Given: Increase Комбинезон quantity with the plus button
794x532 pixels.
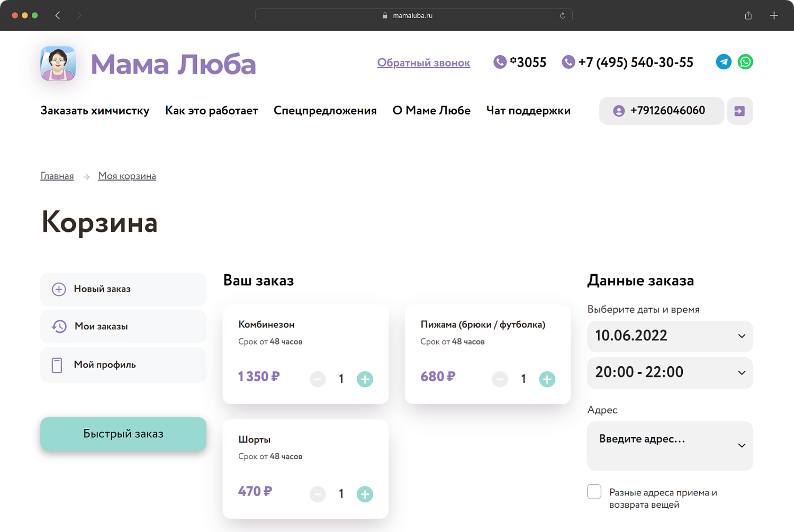Looking at the screenshot, I should pyautogui.click(x=365, y=379).
